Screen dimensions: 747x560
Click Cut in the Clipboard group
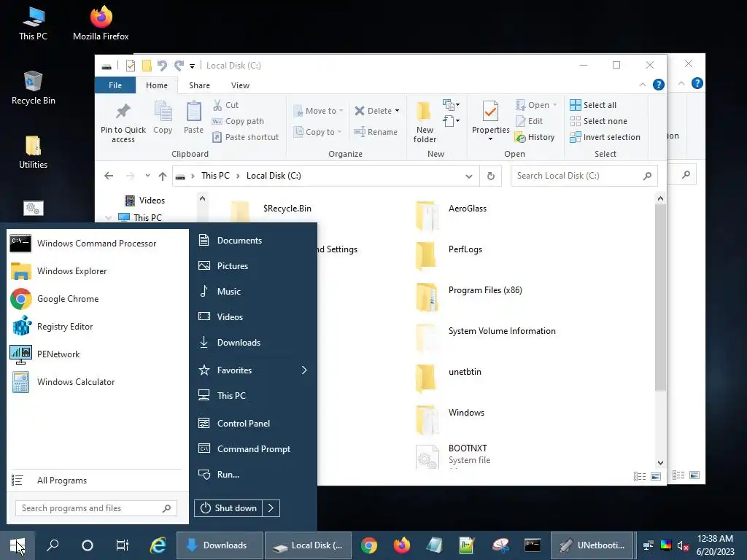click(x=226, y=105)
